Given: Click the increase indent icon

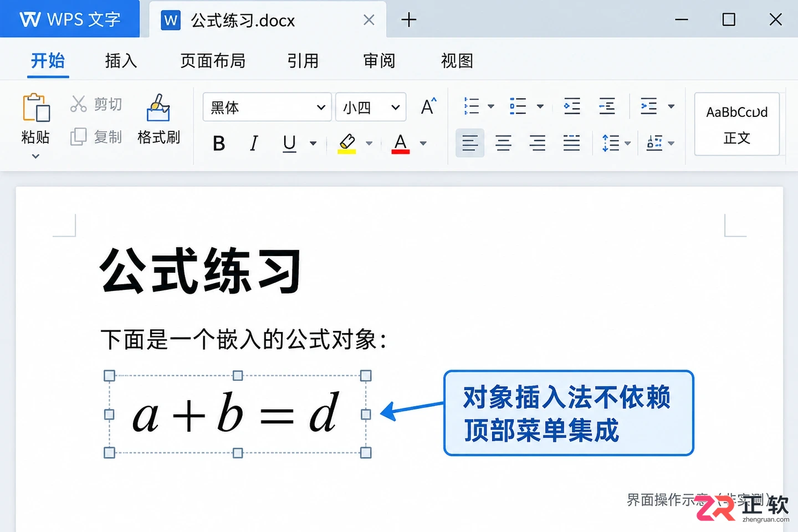Looking at the screenshot, I should 607,106.
